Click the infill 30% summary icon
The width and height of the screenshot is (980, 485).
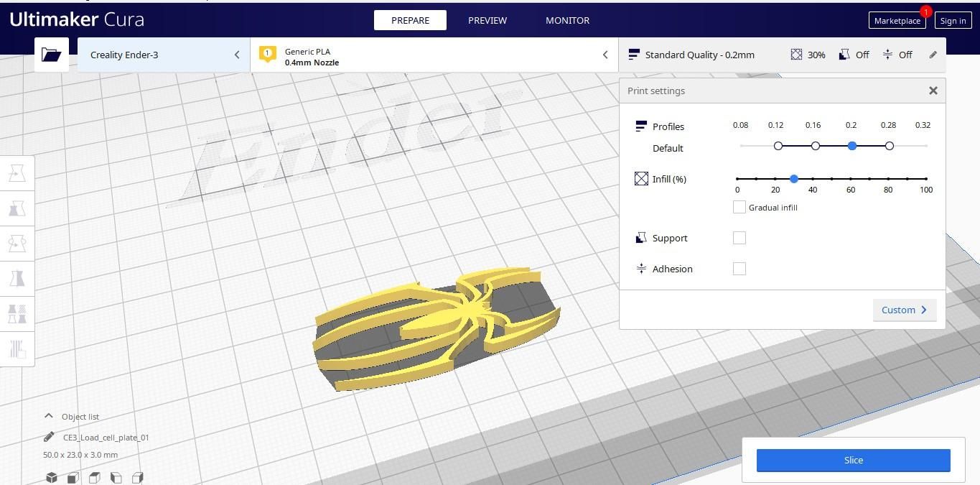(x=796, y=55)
